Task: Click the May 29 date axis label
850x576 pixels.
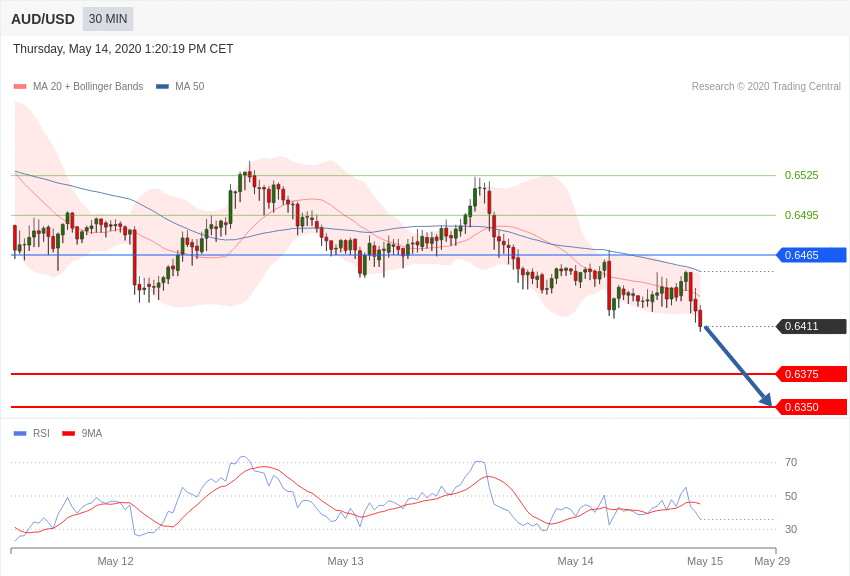Action: (772, 561)
